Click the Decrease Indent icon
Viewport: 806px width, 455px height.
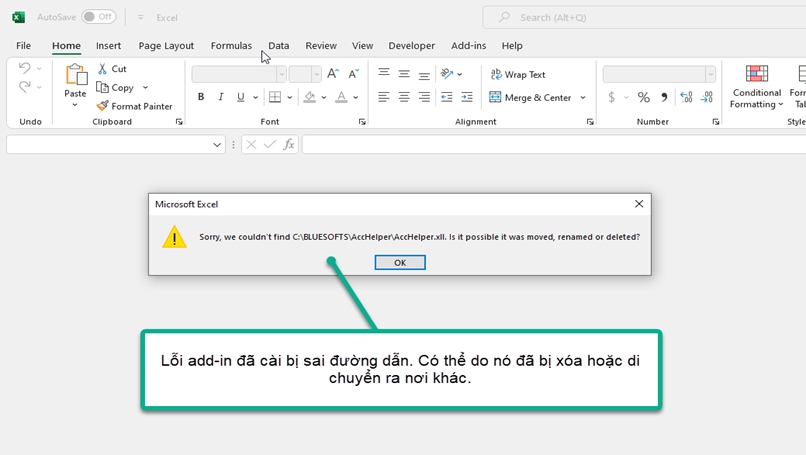click(x=447, y=97)
